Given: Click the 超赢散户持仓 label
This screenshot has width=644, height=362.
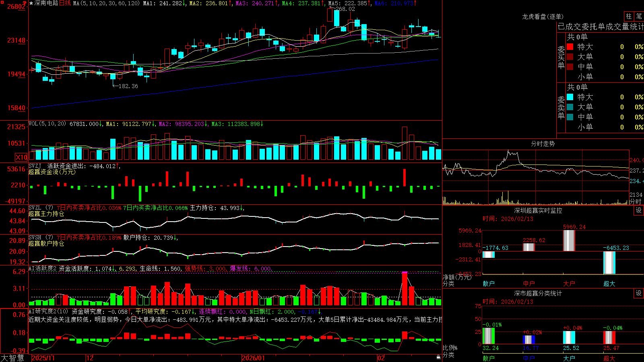Looking at the screenshot, I should coord(46,243).
